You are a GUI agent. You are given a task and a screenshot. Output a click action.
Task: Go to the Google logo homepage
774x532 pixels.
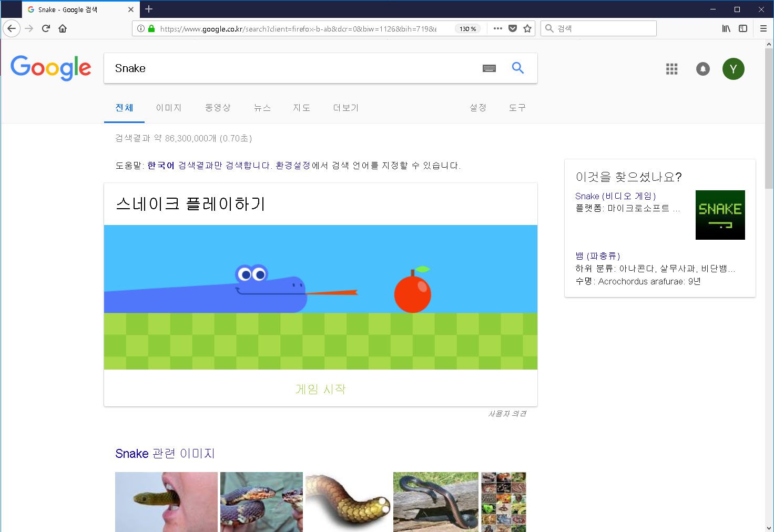coord(51,68)
